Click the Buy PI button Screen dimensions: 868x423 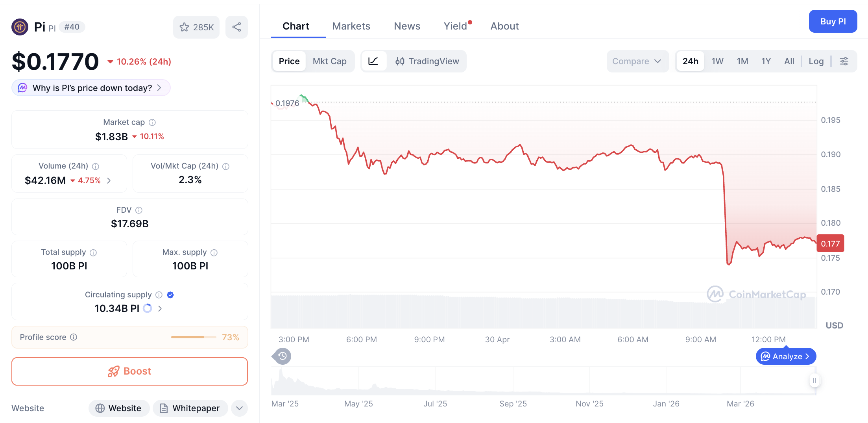[x=833, y=21]
